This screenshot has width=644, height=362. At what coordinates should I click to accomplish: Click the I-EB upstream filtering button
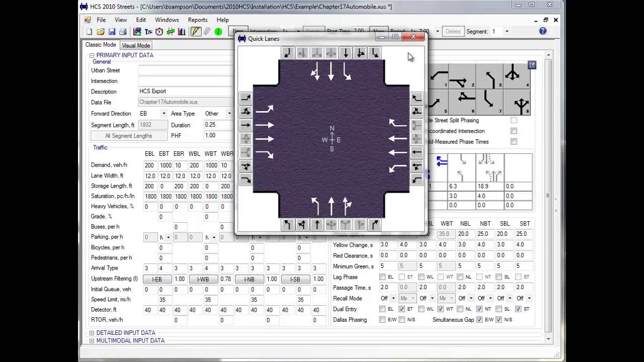[157, 279]
